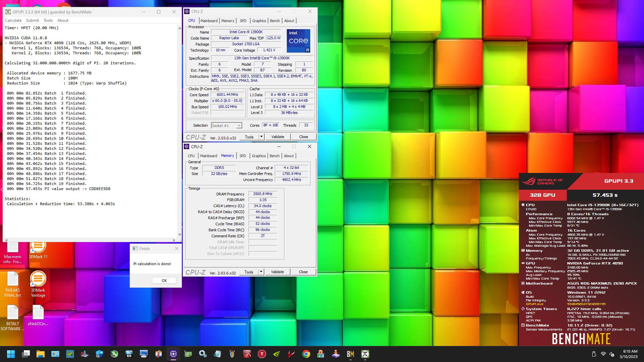Open the Submit menu in GPUPI
This screenshot has width=644, height=362.
(33, 20)
